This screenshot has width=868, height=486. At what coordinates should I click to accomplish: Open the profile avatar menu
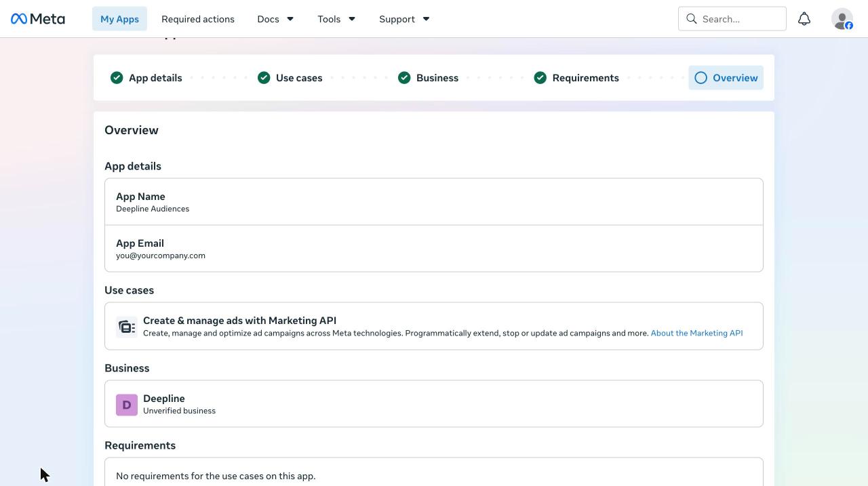click(x=842, y=19)
